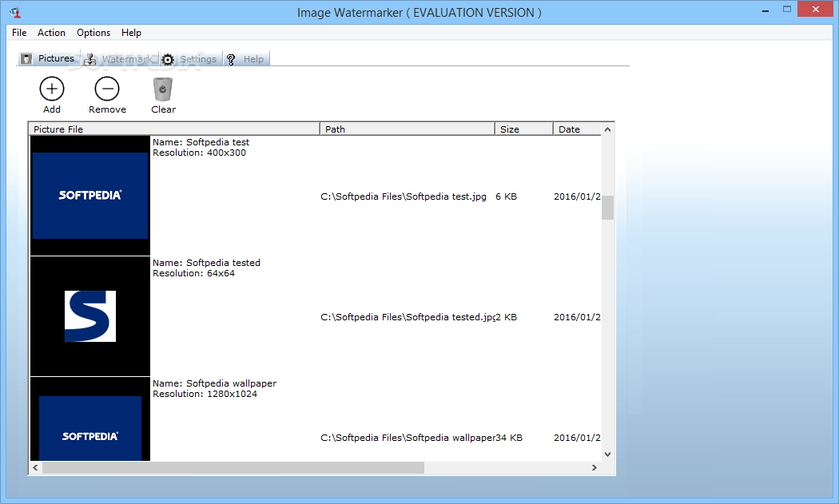Image resolution: width=839 pixels, height=504 pixels.
Task: Sort by Size column header
Action: [x=524, y=129]
